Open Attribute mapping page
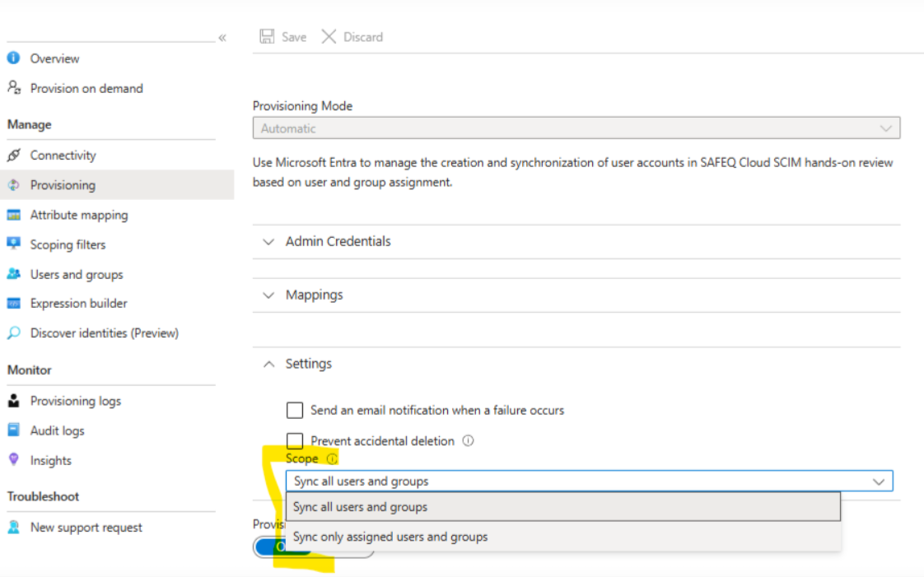The width and height of the screenshot is (924, 577). 79,215
